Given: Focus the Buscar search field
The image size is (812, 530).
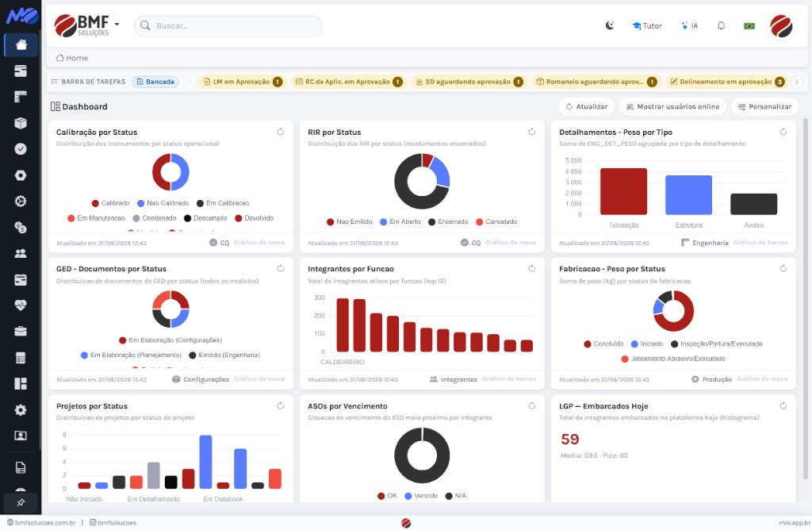Looking at the screenshot, I should coord(228,25).
